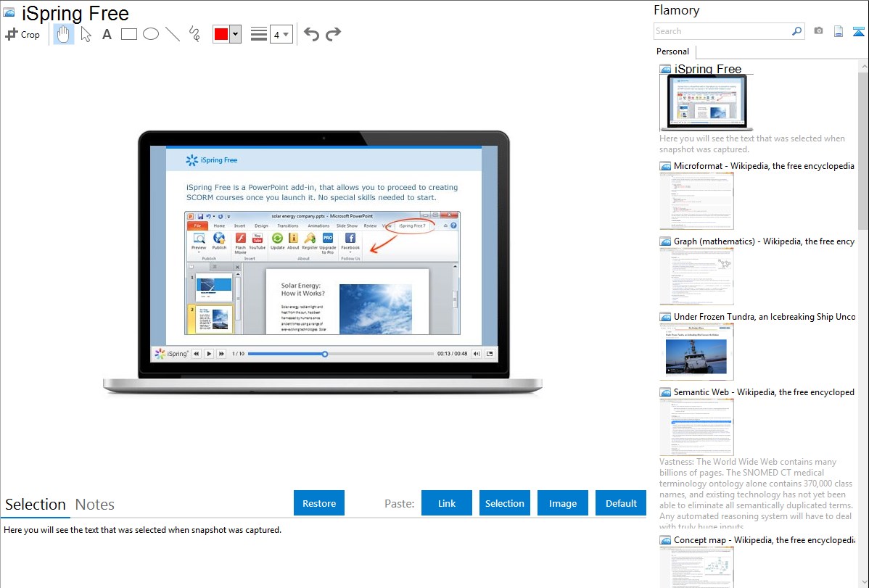This screenshot has height=588, width=869.
Task: Choose the arrow pointer tool
Action: coord(86,34)
